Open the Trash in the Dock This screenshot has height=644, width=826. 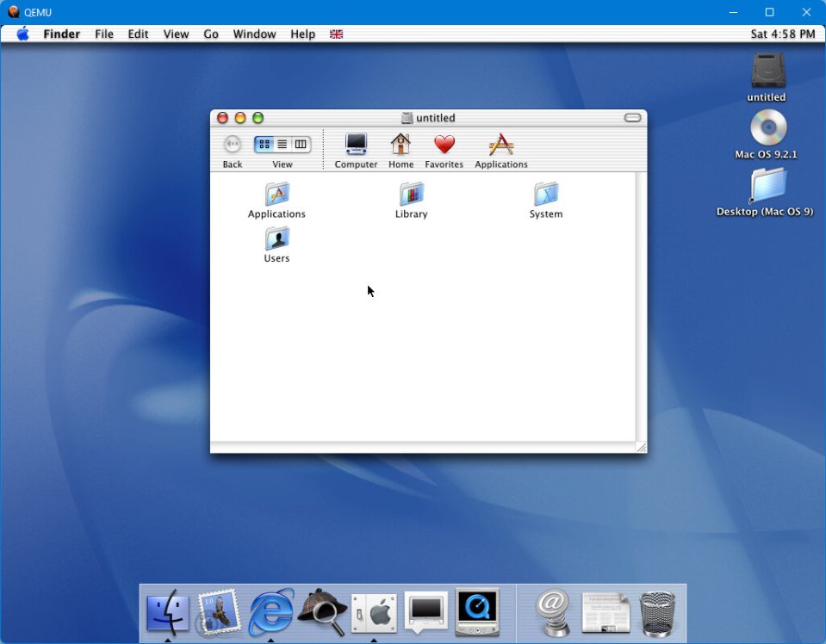[658, 613]
